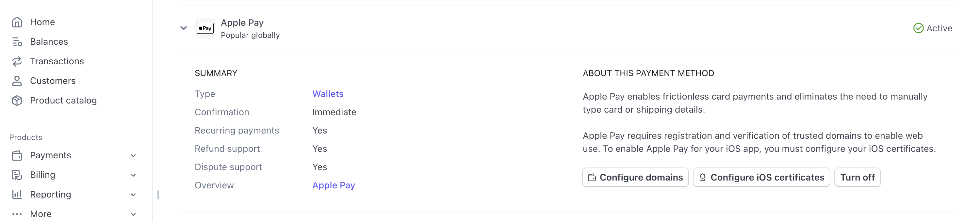Expand the Billing submenu chevron
This screenshot has width=980, height=222.
133,175
